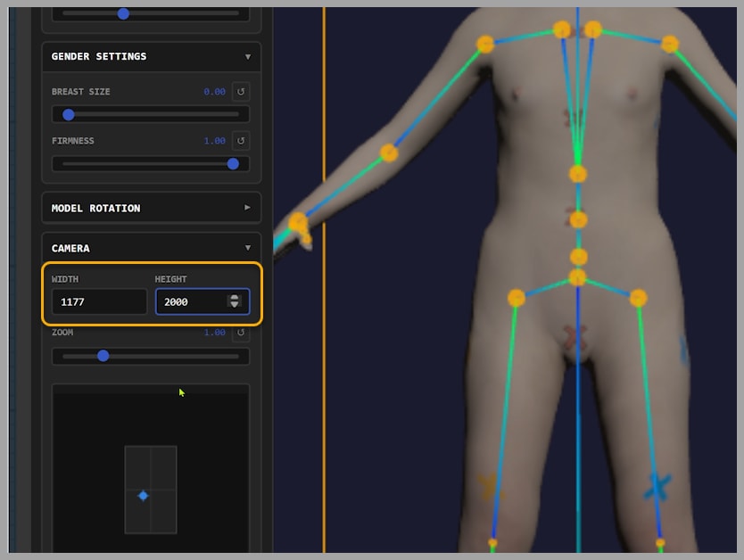Click the Height field stepper arrows

[235, 301]
